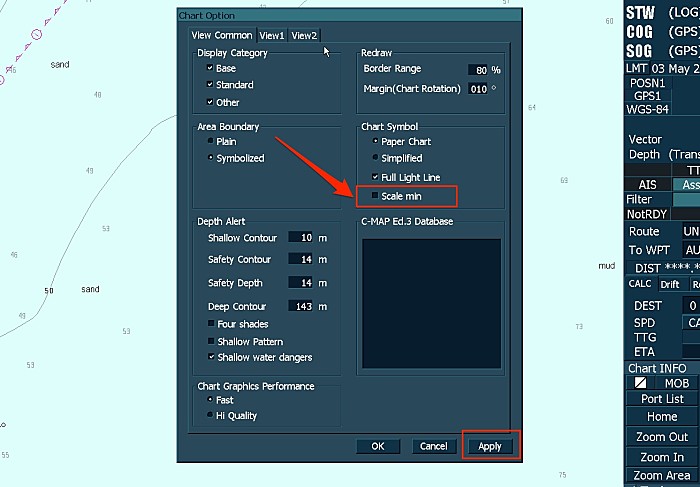Click the MOB button with flag icon
Screen dimensions: 700x487
point(662,383)
